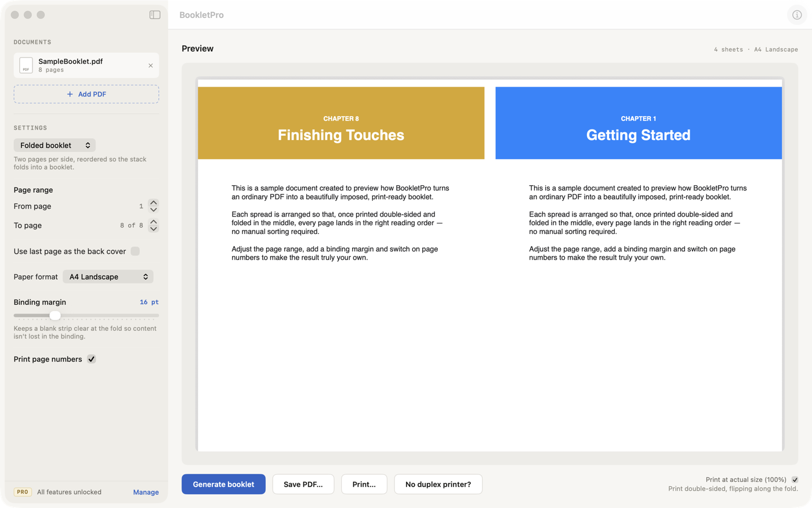Click the PRO badge
This screenshot has width=812, height=508.
[x=23, y=492]
